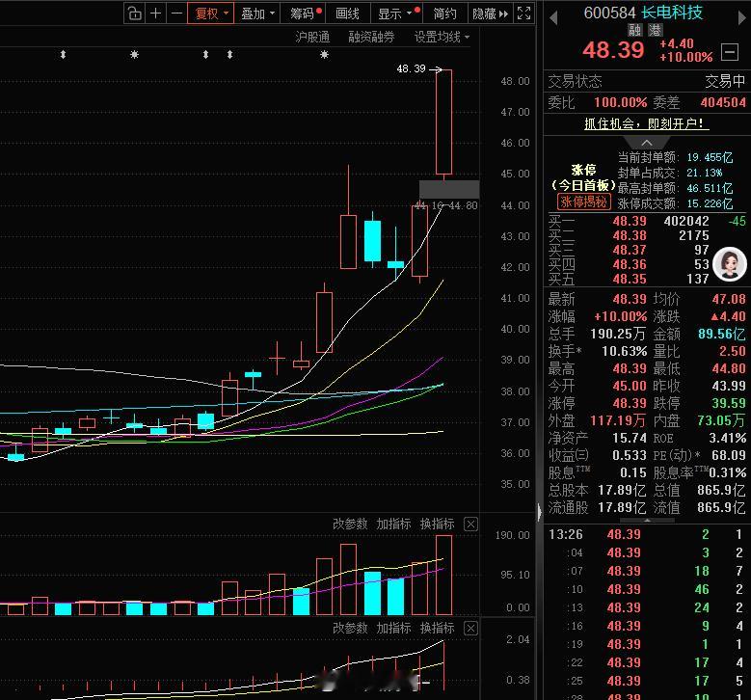
Task: Go to previous stock with left arrow
Action: click(x=553, y=17)
